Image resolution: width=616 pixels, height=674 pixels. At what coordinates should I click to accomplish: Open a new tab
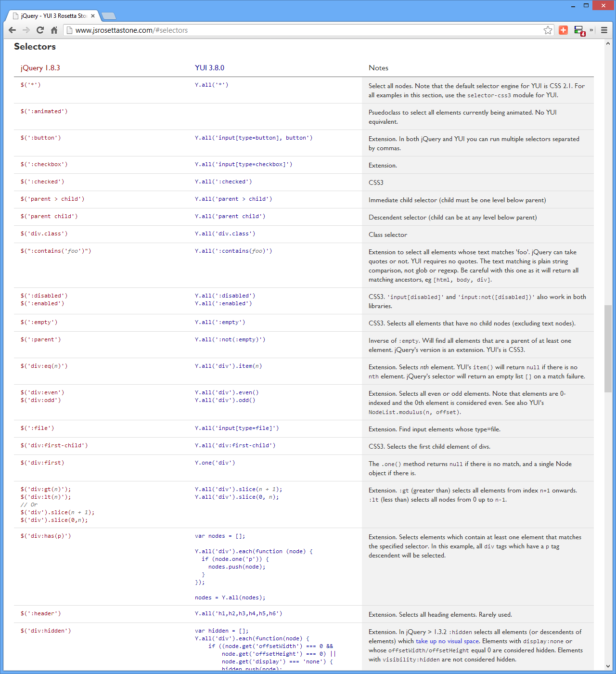click(x=109, y=16)
